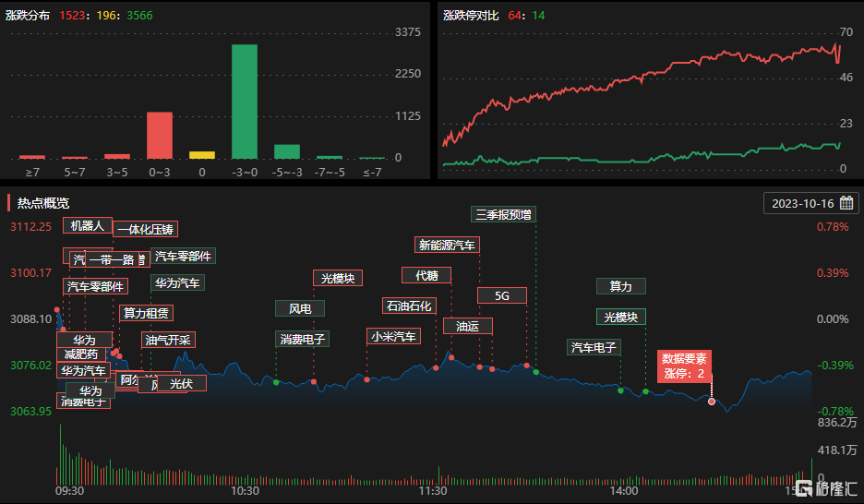Click the 5G hotspot label
The width and height of the screenshot is (864, 504).
pos(502,295)
